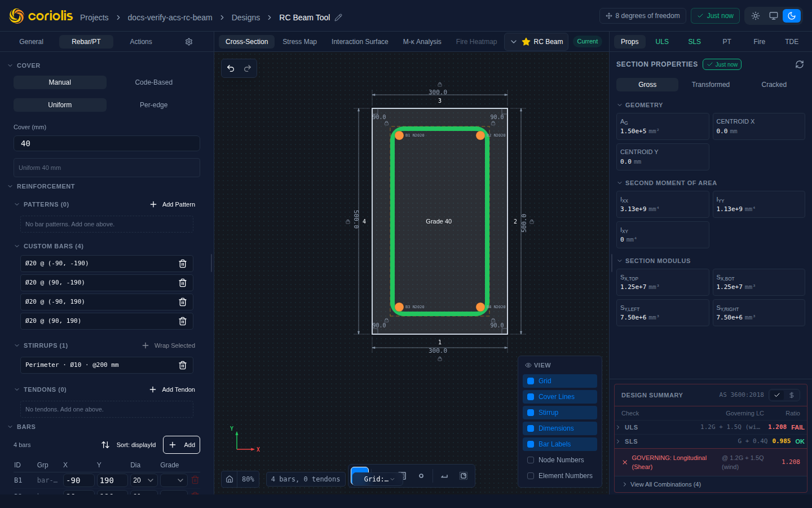Toggle the Bar Labels view option
This screenshot has height=508, width=812.
pos(560,444)
